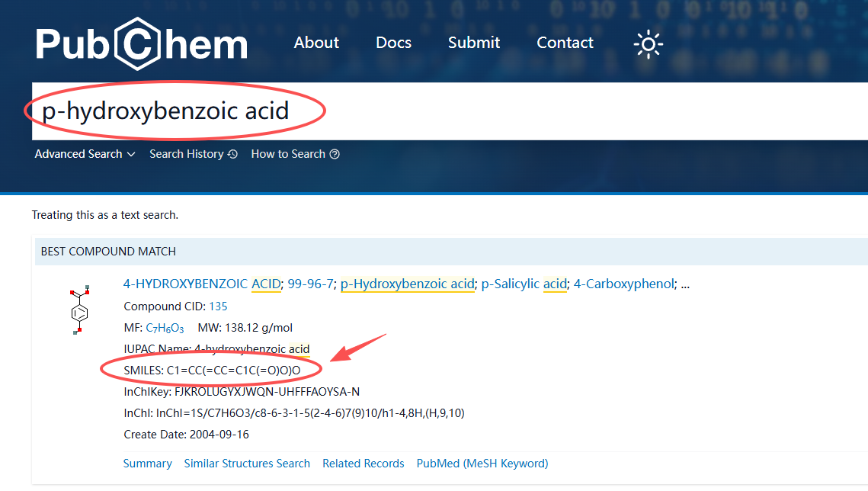Click the How to Search help icon

(x=335, y=154)
